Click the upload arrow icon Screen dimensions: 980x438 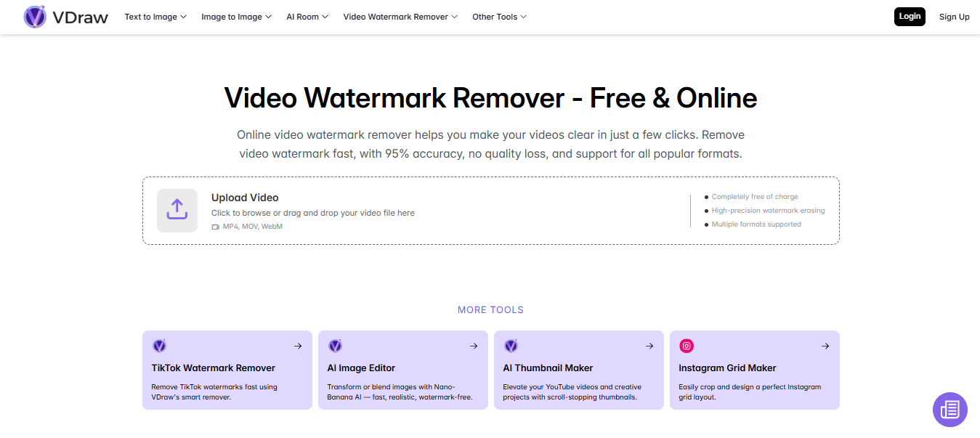pos(177,210)
